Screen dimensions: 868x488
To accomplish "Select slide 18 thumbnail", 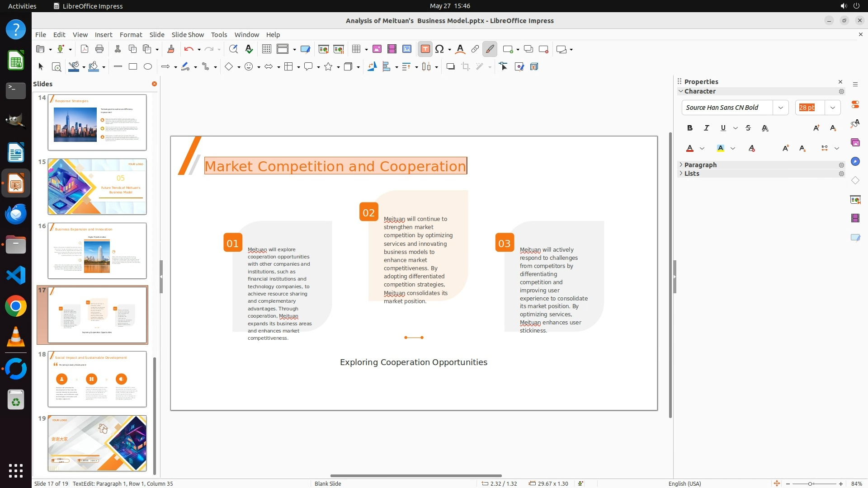I will pos(97,379).
